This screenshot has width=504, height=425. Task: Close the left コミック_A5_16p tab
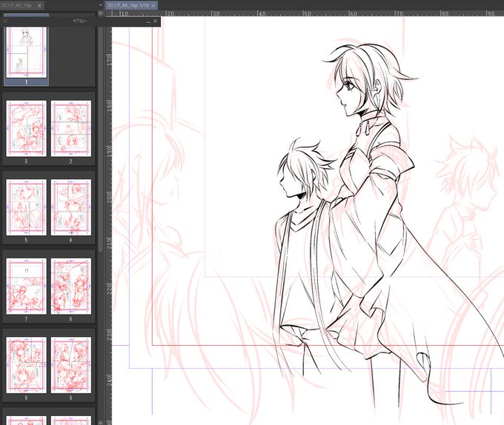pyautogui.click(x=39, y=5)
